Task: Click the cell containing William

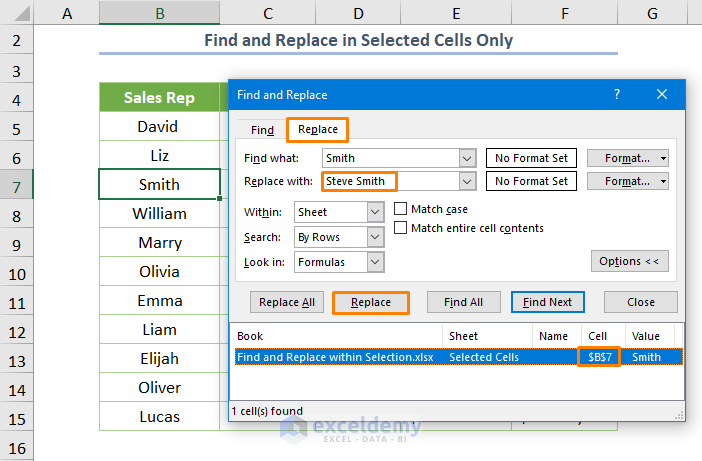Action: 159,213
